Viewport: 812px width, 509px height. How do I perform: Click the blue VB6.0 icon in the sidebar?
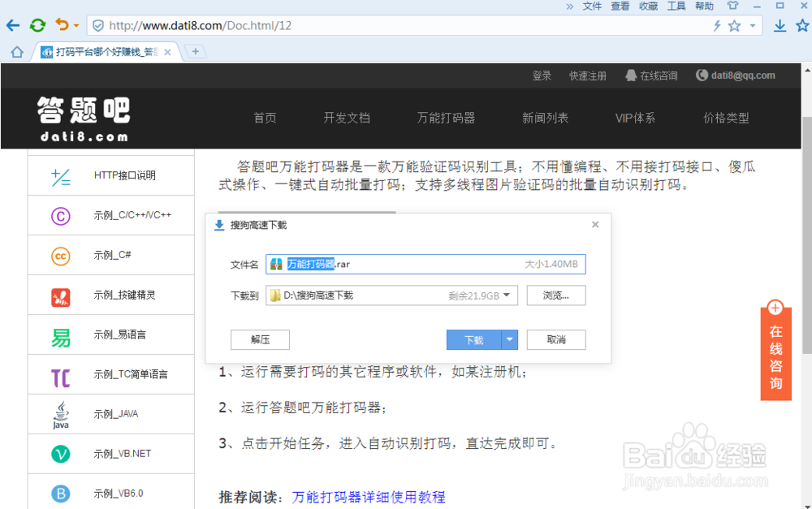pos(61,494)
